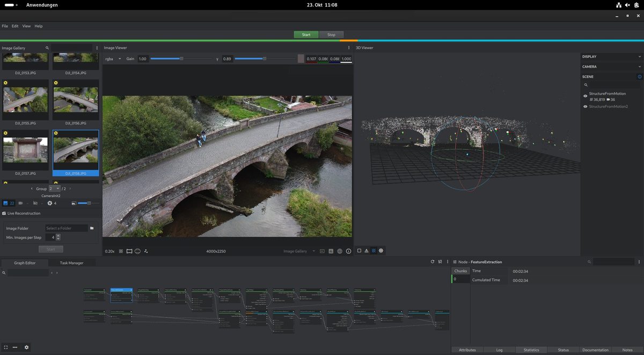
Task: Open the Image Folder browse icon
Action: [x=92, y=228]
